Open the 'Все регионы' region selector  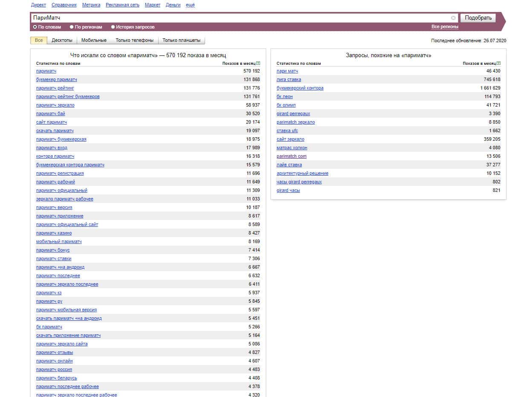tap(445, 27)
